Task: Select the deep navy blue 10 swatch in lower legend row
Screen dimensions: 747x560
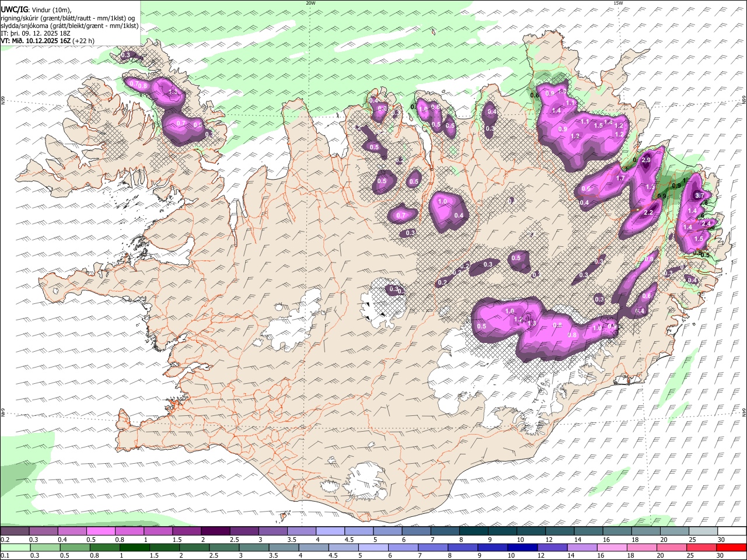Action: 522,547
